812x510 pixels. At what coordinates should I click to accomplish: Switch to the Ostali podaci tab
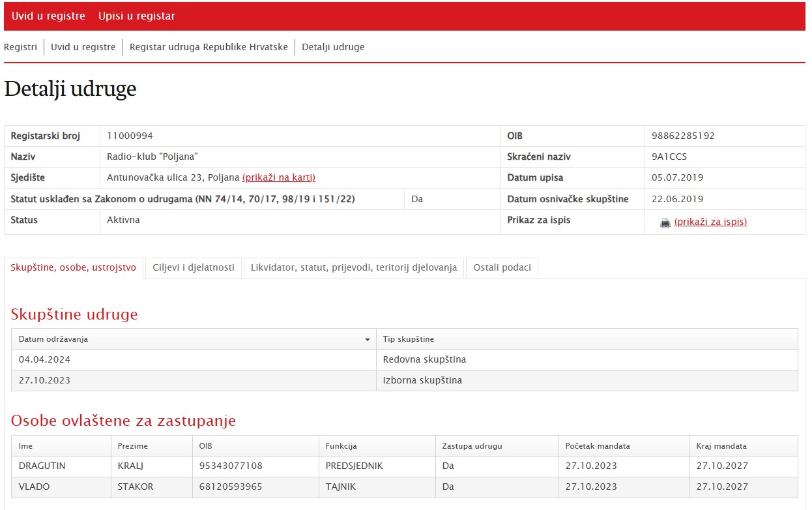tap(502, 267)
